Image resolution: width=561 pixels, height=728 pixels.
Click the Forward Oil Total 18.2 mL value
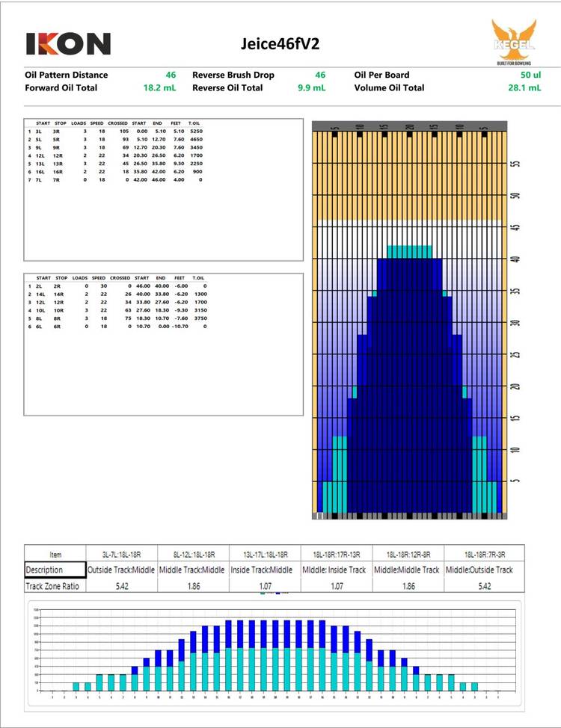(x=159, y=87)
